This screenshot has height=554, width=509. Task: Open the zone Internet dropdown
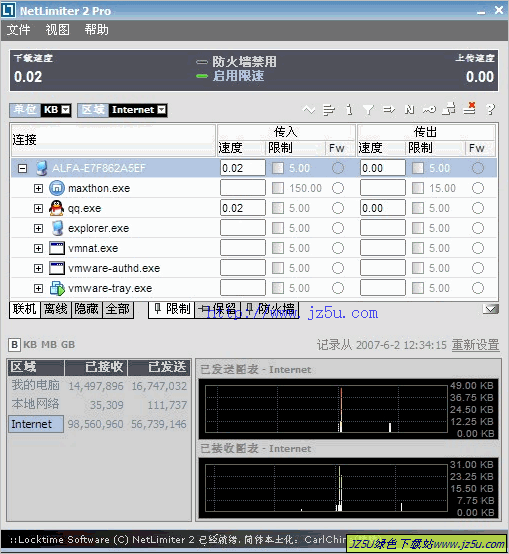[x=161, y=110]
